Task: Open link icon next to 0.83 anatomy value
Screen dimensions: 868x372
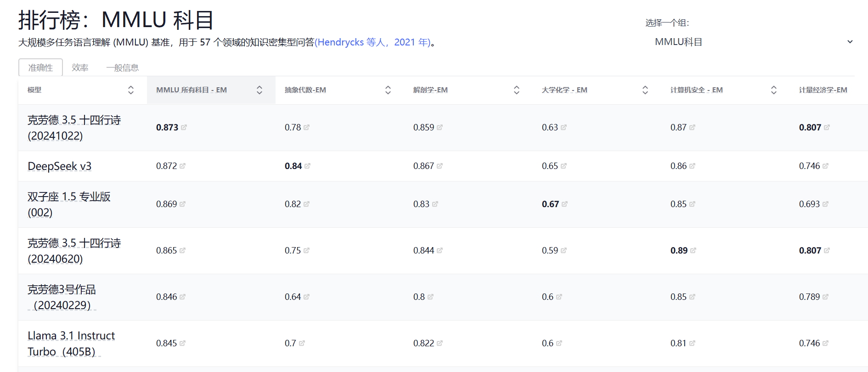Action: [x=435, y=204]
